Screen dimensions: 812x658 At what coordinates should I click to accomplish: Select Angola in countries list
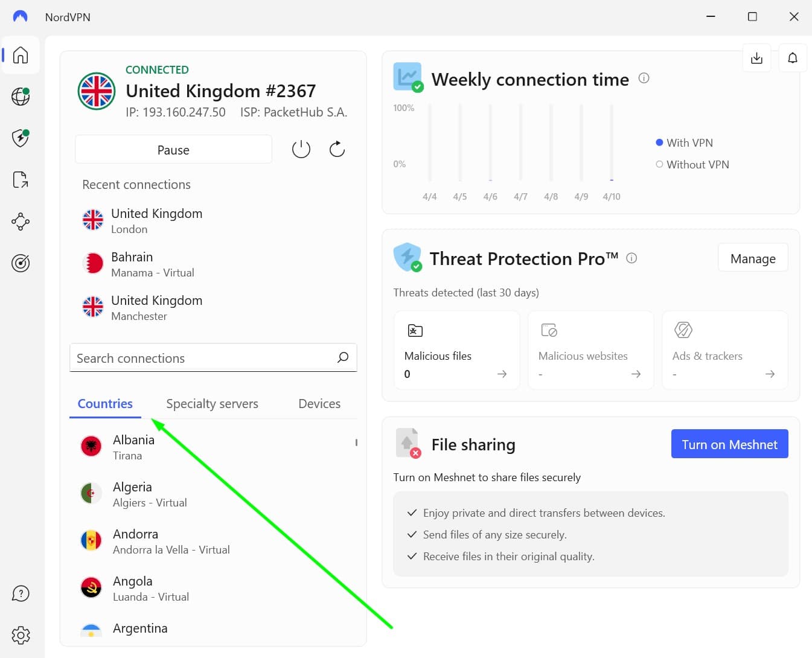tap(213, 588)
